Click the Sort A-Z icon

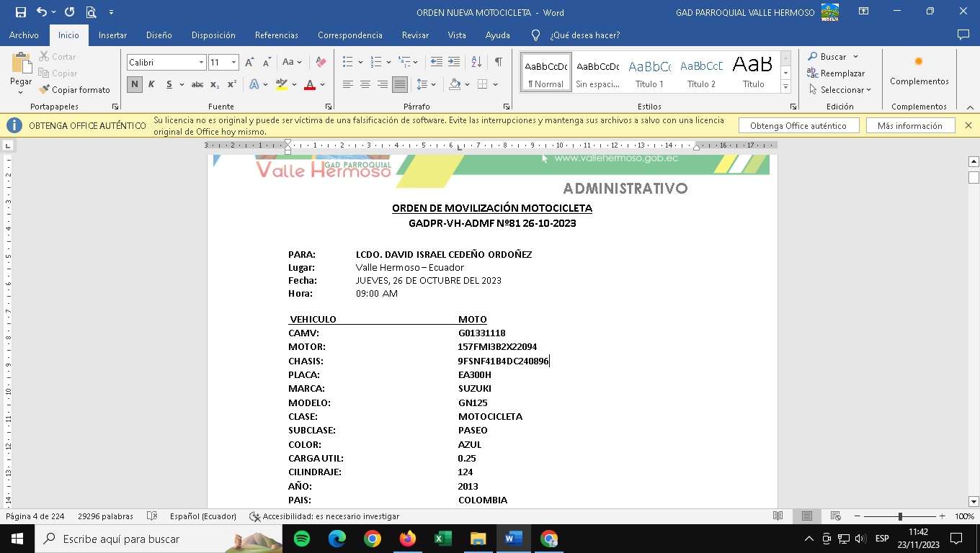tap(476, 63)
